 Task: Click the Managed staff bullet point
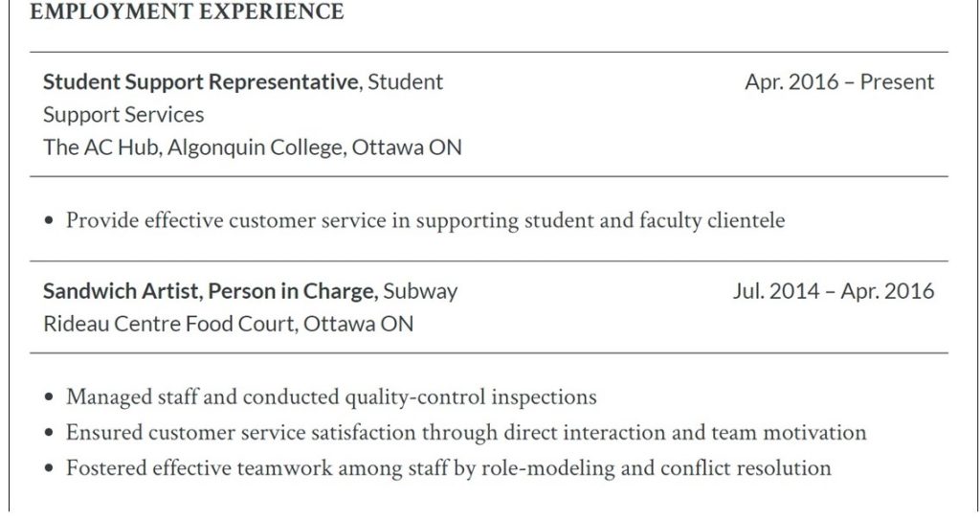point(331,397)
